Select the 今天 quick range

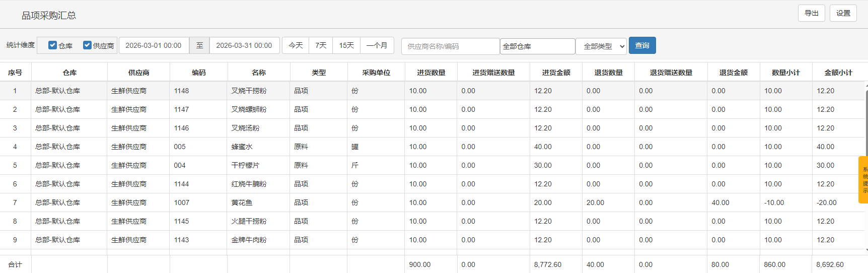296,45
